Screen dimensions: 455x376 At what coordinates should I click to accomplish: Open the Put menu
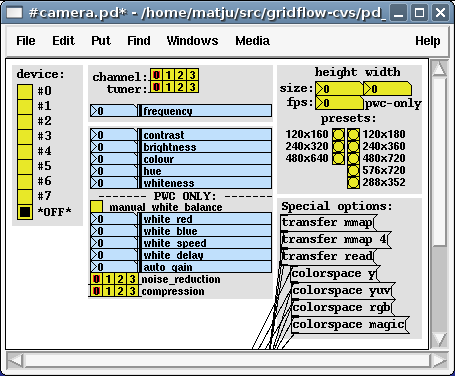point(101,41)
